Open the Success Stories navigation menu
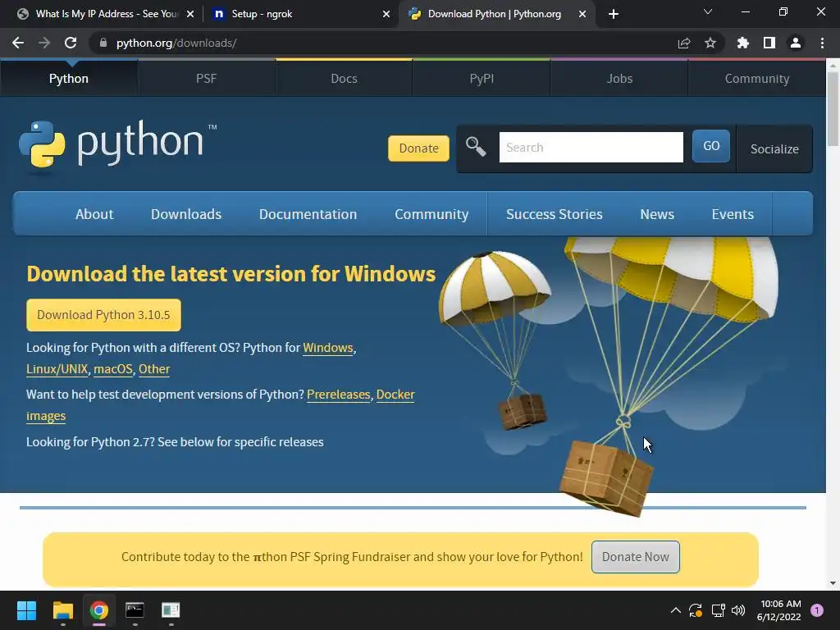The height and width of the screenshot is (630, 840). [554, 214]
